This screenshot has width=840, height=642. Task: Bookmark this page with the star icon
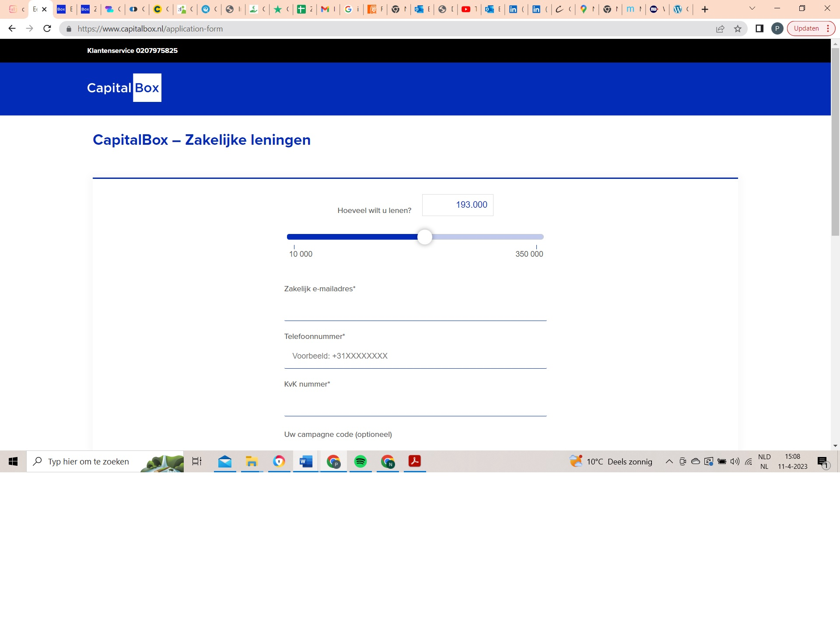738,29
